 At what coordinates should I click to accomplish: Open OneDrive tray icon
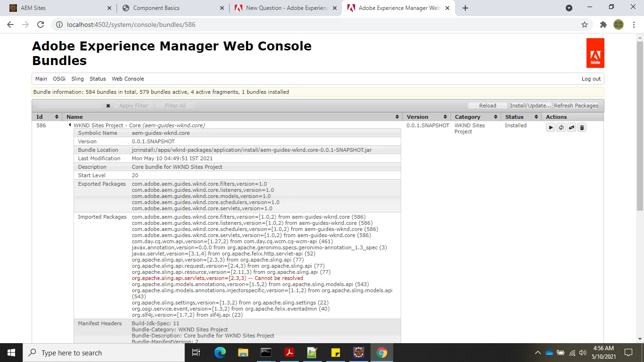coord(549,353)
